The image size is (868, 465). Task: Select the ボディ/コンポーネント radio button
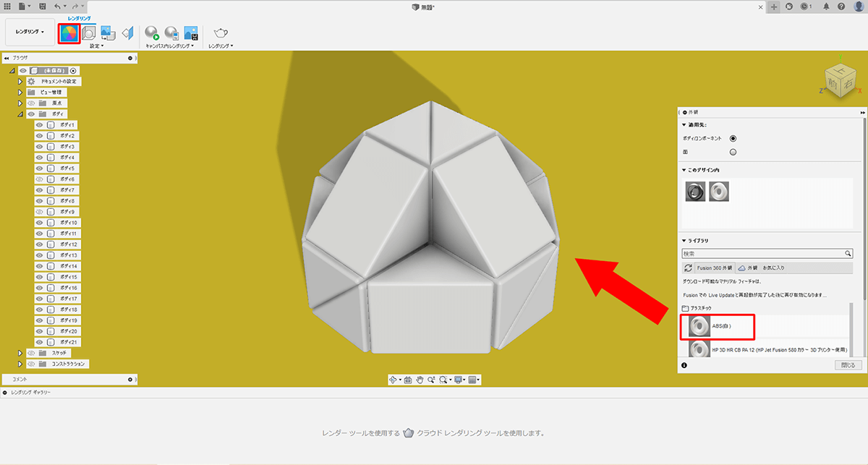tap(733, 137)
